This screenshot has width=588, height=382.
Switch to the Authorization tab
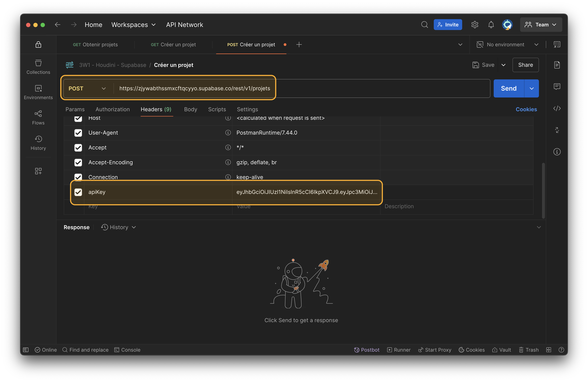point(113,109)
